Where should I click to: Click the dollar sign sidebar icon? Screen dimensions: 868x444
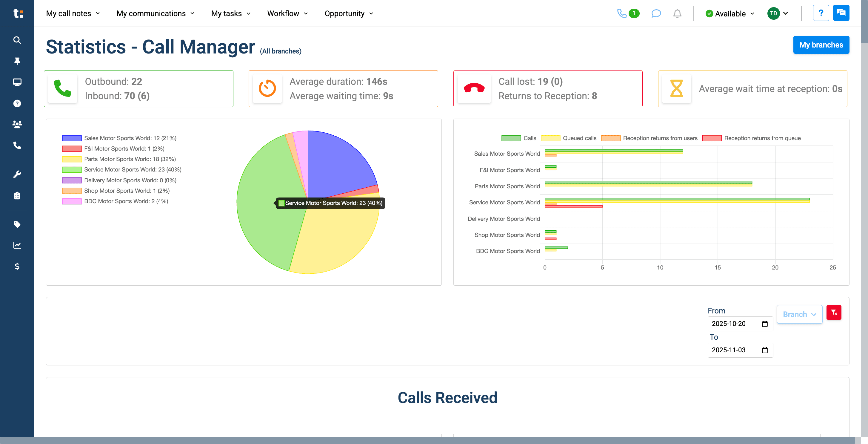pyautogui.click(x=17, y=266)
